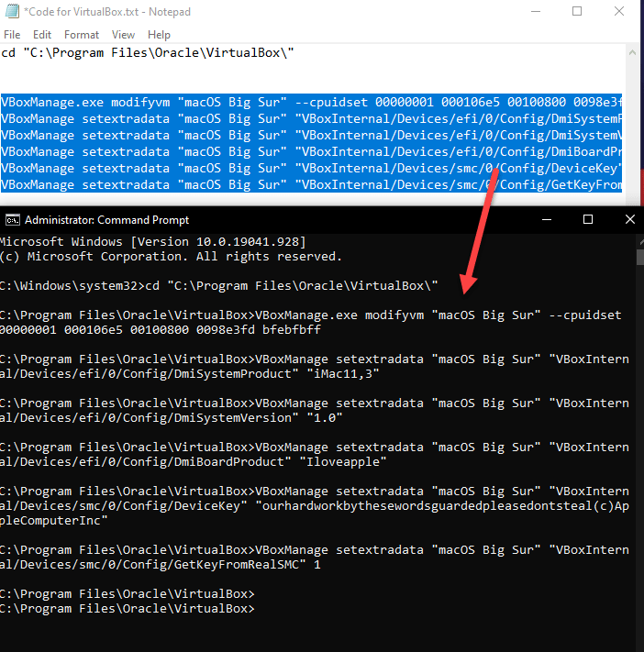Image resolution: width=644 pixels, height=652 pixels.
Task: Minimize the Command Prompt window
Action: 547,219
